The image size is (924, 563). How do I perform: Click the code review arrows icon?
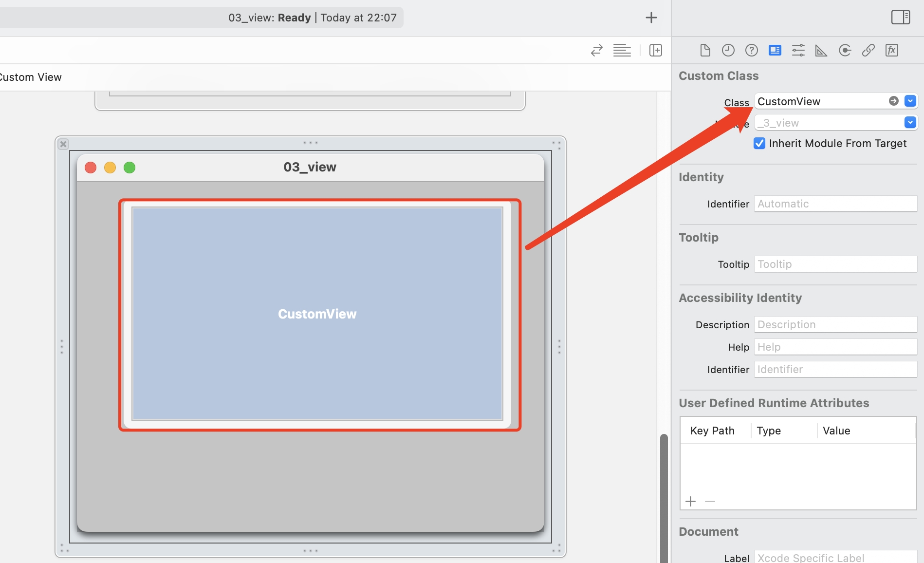click(597, 50)
